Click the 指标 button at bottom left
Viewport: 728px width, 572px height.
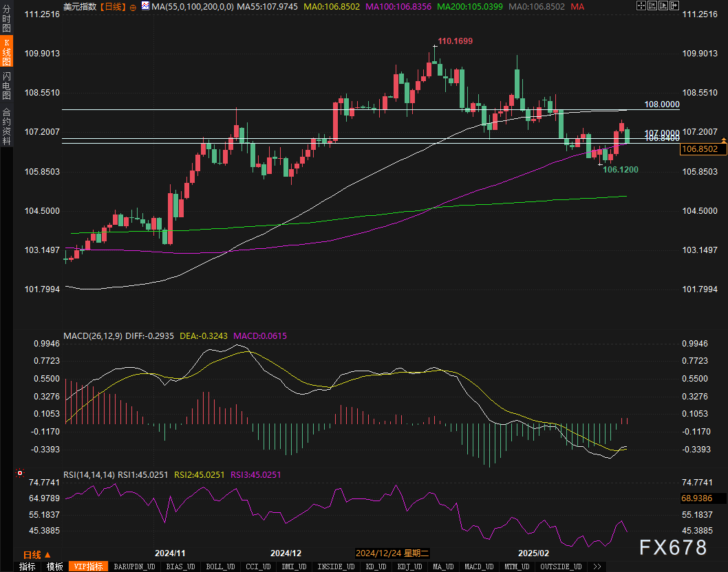(x=28, y=566)
